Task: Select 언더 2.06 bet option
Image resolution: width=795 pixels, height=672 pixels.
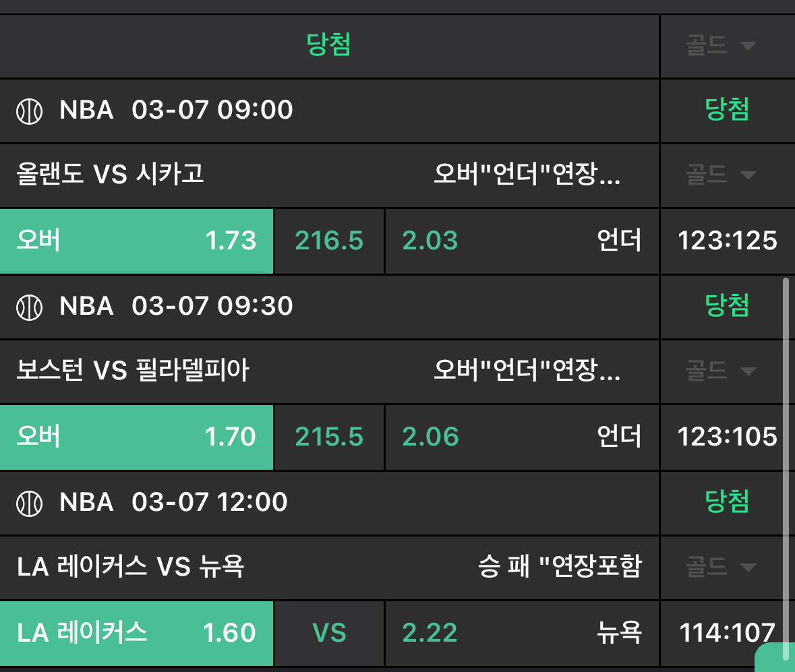Action: [521, 437]
